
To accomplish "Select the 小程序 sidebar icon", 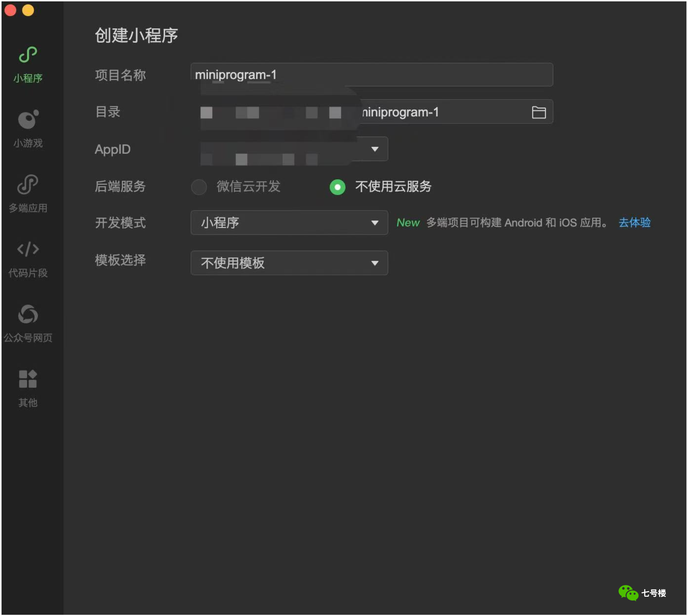I will click(28, 54).
